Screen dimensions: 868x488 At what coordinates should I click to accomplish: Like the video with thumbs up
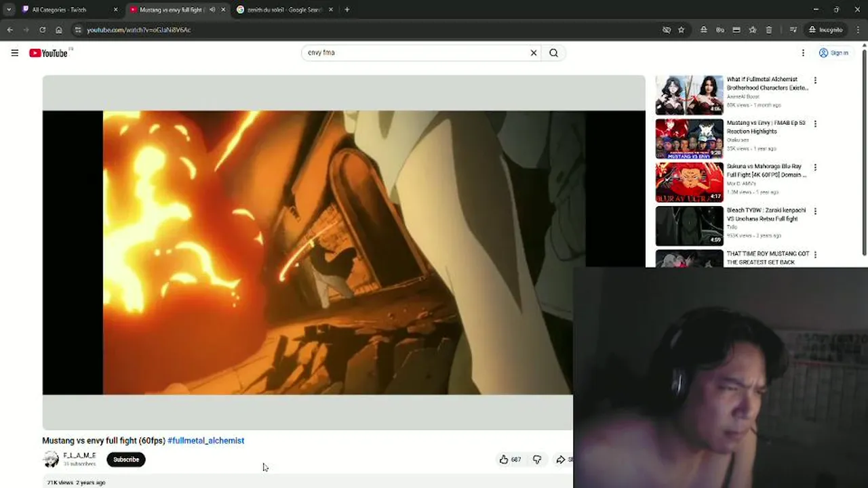pyautogui.click(x=509, y=460)
